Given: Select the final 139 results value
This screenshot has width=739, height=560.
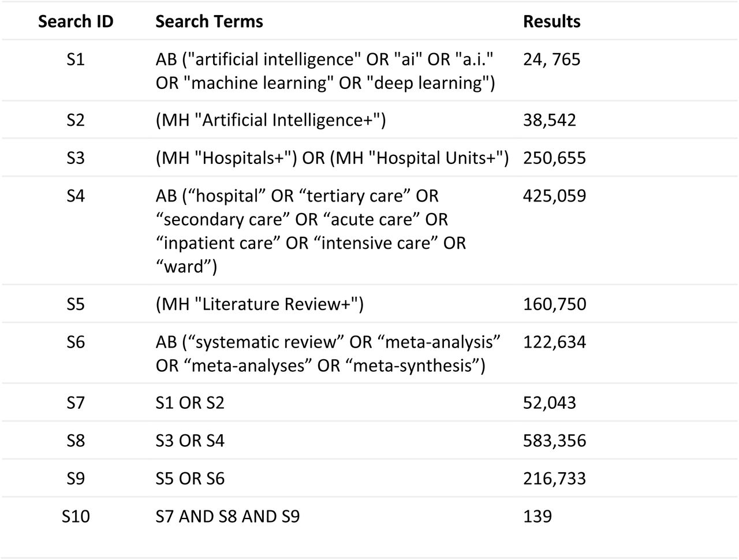Looking at the screenshot, I should (x=538, y=516).
